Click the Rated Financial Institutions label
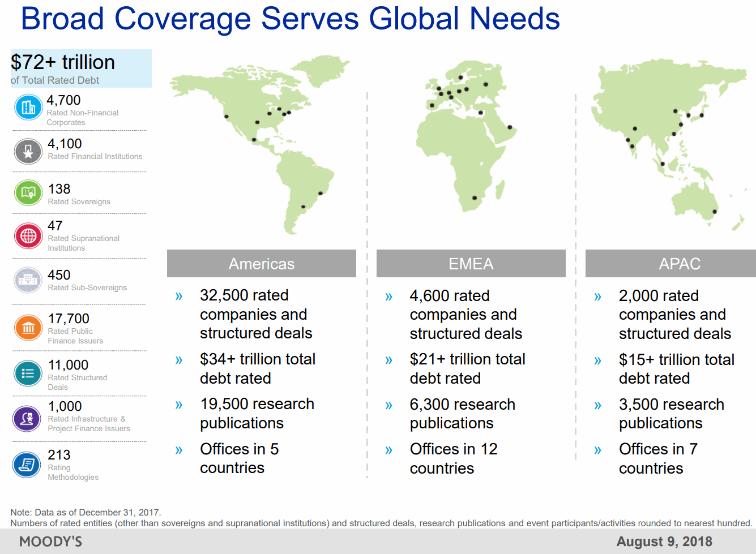The image size is (756, 554). coord(95,156)
